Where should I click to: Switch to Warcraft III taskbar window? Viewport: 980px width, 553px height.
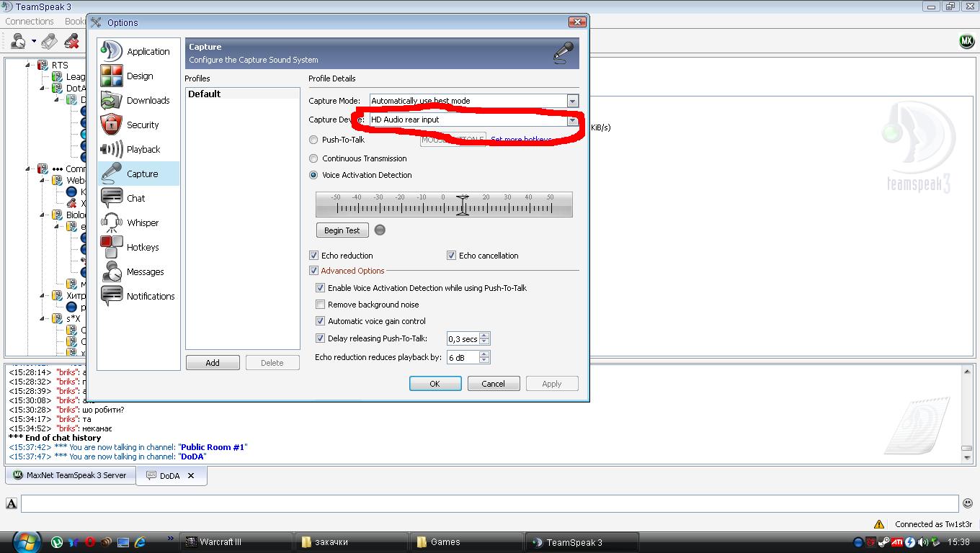click(236, 542)
